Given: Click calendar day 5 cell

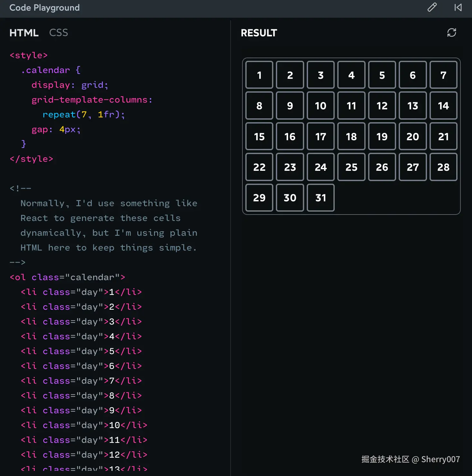Looking at the screenshot, I should click(382, 75).
